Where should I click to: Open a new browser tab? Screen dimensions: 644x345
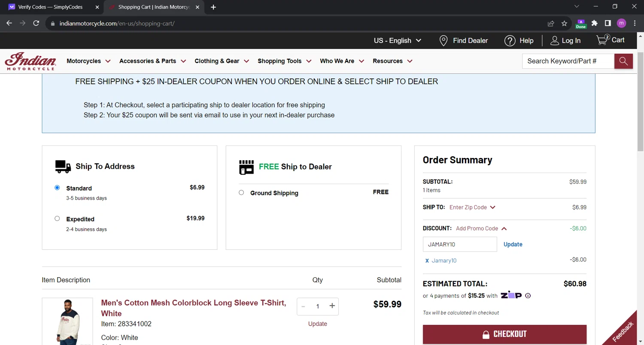(x=213, y=7)
